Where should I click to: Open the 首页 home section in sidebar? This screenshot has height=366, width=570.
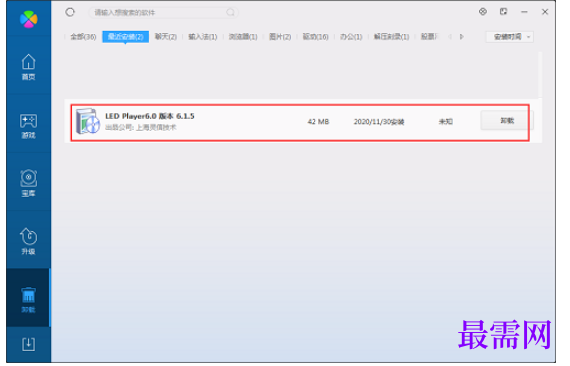click(28, 67)
